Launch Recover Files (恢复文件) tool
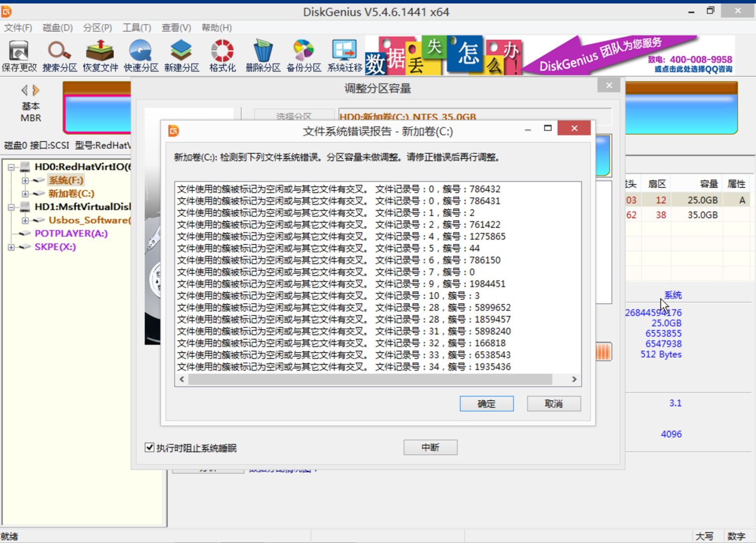 (x=100, y=55)
